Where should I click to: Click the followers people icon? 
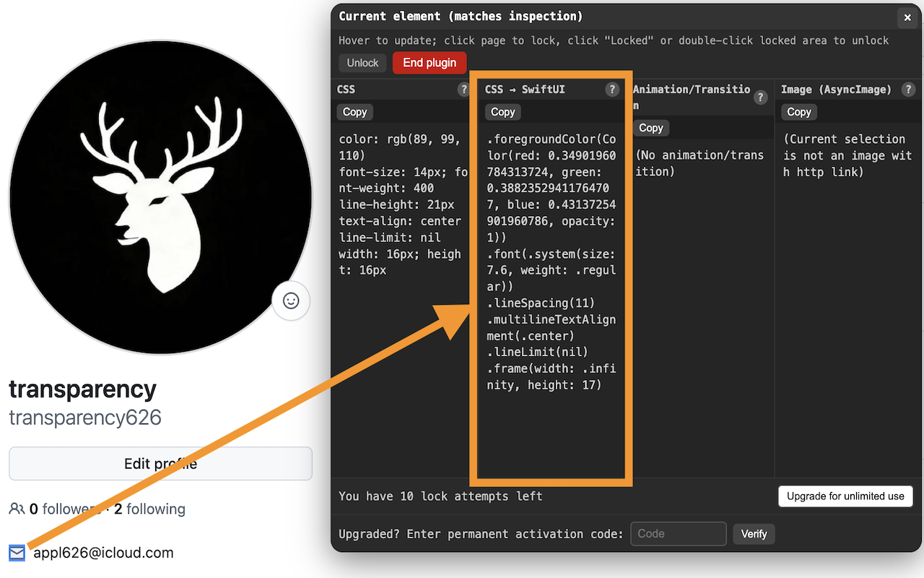(16, 509)
